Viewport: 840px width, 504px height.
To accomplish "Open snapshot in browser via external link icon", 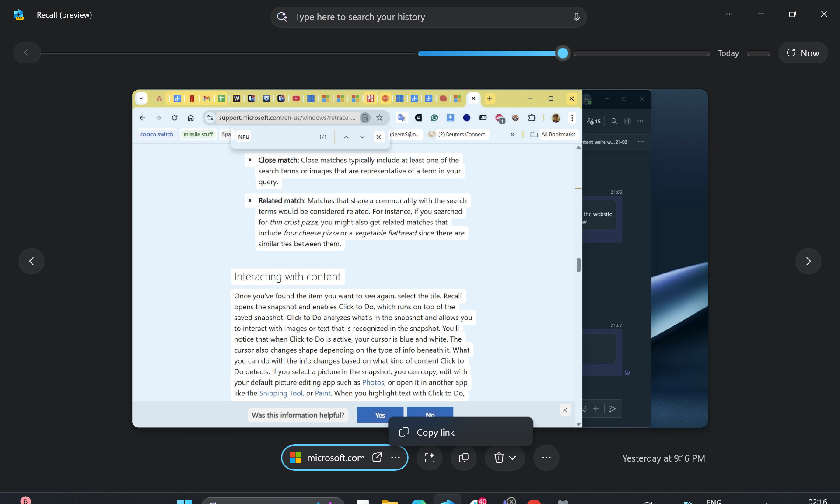I will coord(377,458).
